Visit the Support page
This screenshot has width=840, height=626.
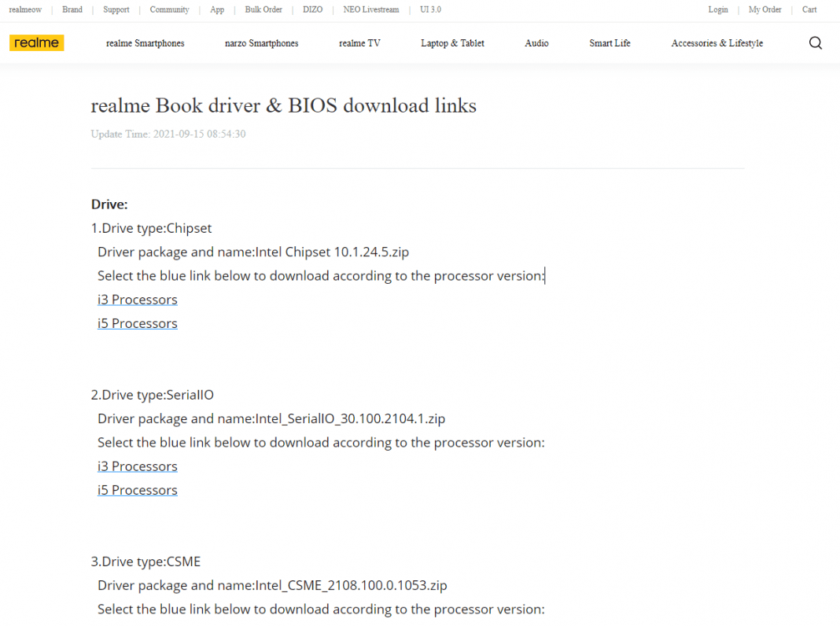[116, 9]
